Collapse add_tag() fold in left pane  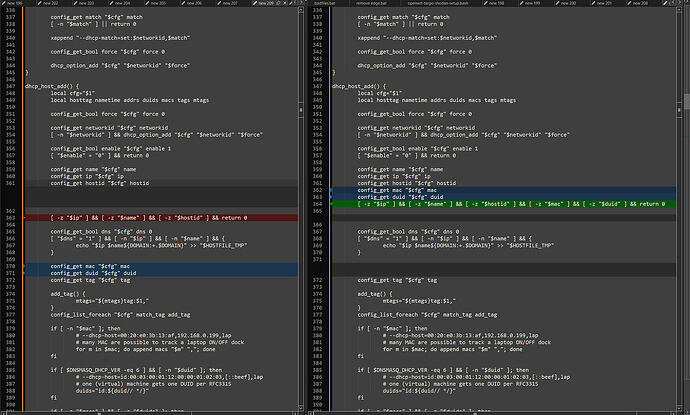pos(23,294)
